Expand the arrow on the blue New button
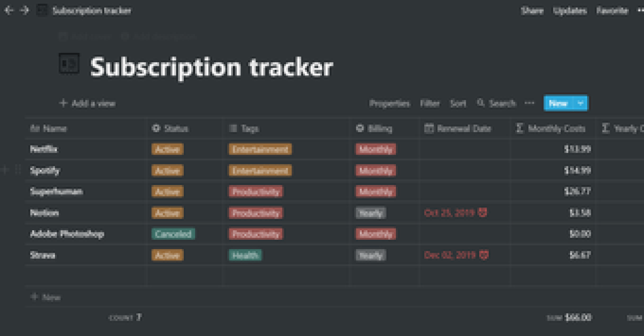Image resolution: width=644 pixels, height=336 pixels. coord(580,103)
